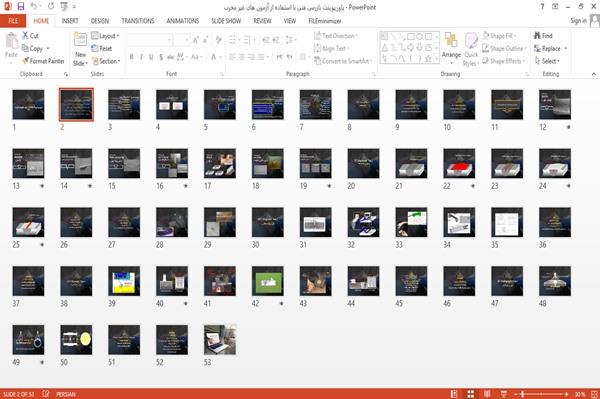Click the Paste clipboard icon

tap(11, 42)
